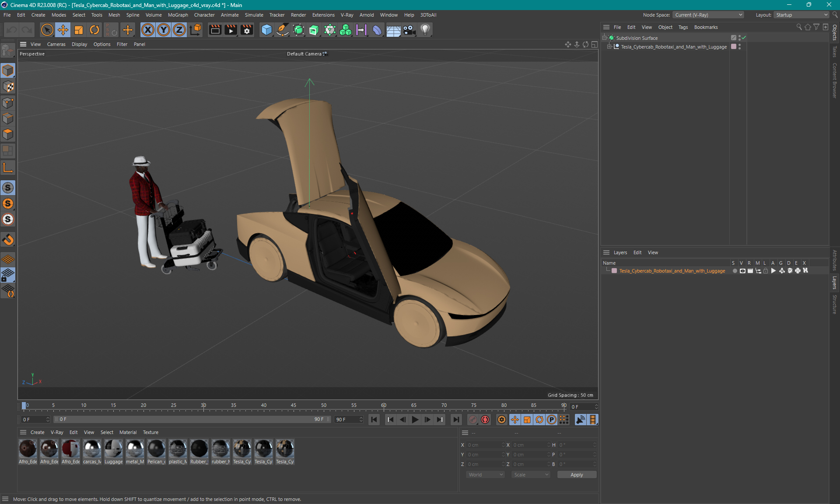Switch to Points mode in left sidebar
840x504 pixels.
click(8, 103)
